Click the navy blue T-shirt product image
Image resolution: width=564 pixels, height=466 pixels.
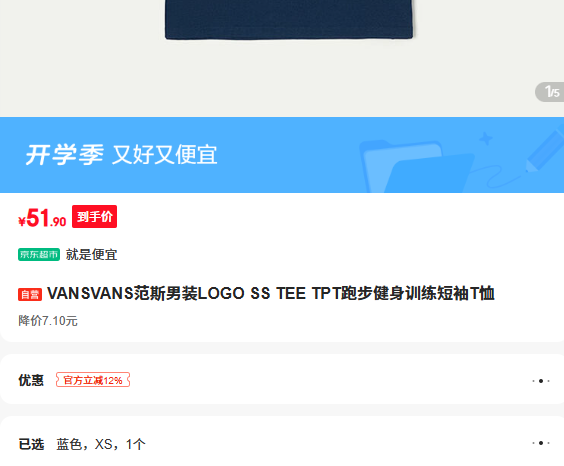click(289, 19)
